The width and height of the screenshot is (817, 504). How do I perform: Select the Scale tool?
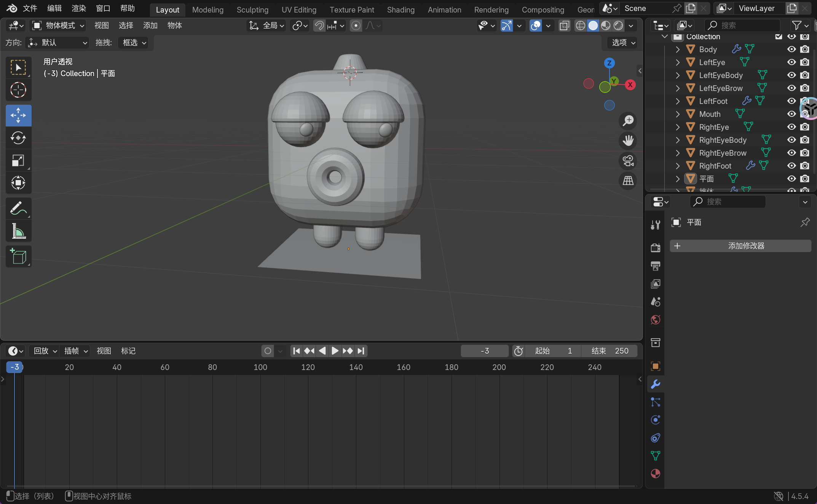[18, 161]
